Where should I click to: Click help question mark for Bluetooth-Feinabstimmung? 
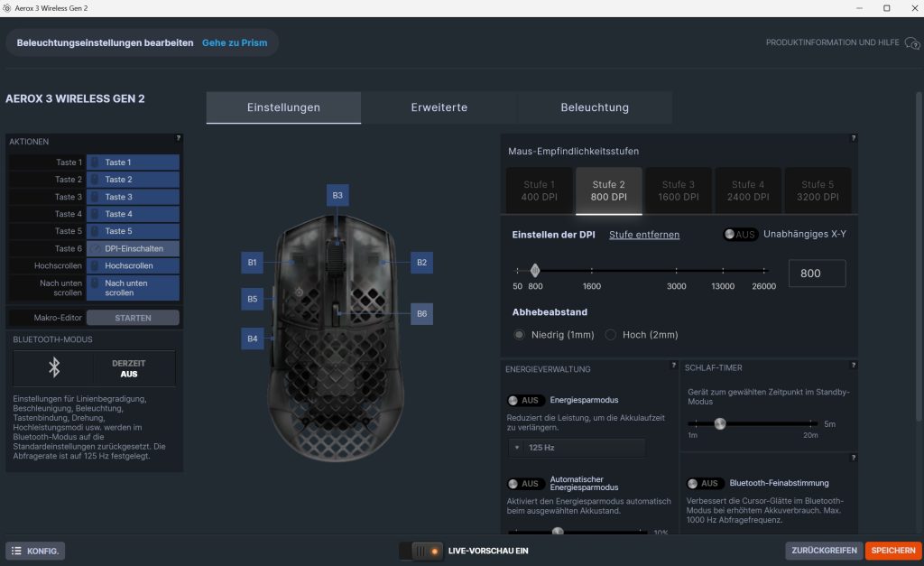[853, 458]
